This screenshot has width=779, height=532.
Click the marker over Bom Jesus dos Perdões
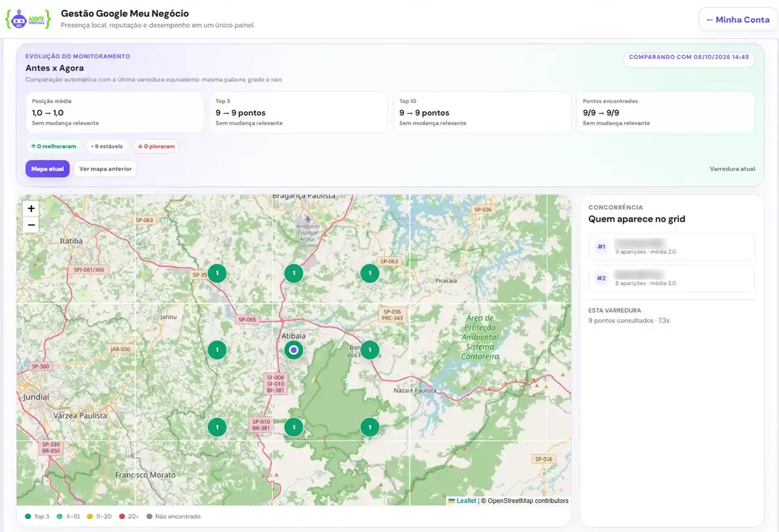pos(369,350)
